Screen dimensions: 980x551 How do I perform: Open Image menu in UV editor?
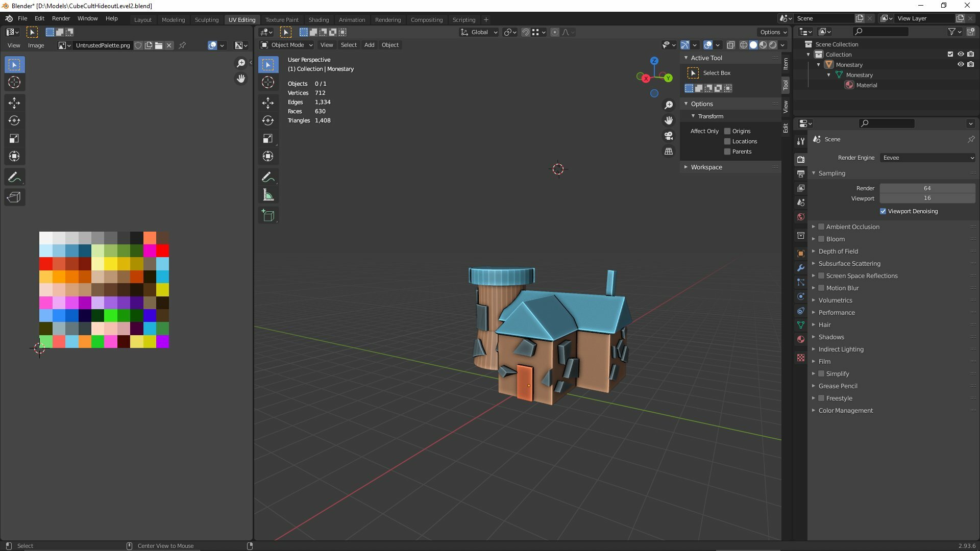36,45
